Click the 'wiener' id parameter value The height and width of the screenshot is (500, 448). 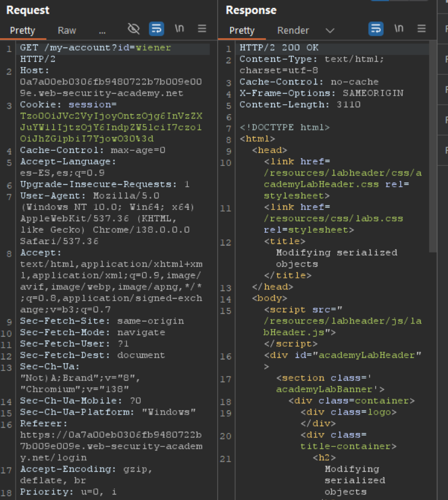(x=153, y=48)
